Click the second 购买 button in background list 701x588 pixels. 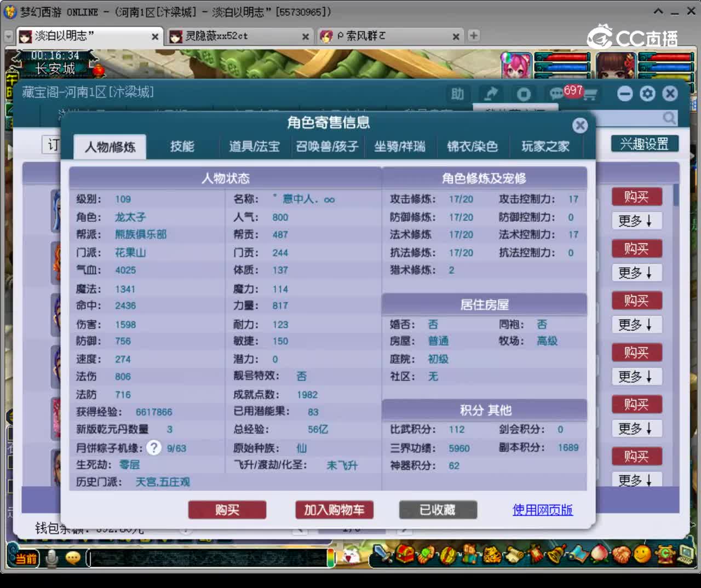[x=636, y=249]
